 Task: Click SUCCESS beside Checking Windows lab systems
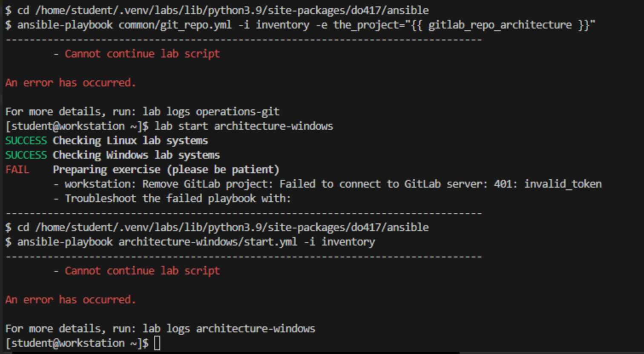click(26, 155)
